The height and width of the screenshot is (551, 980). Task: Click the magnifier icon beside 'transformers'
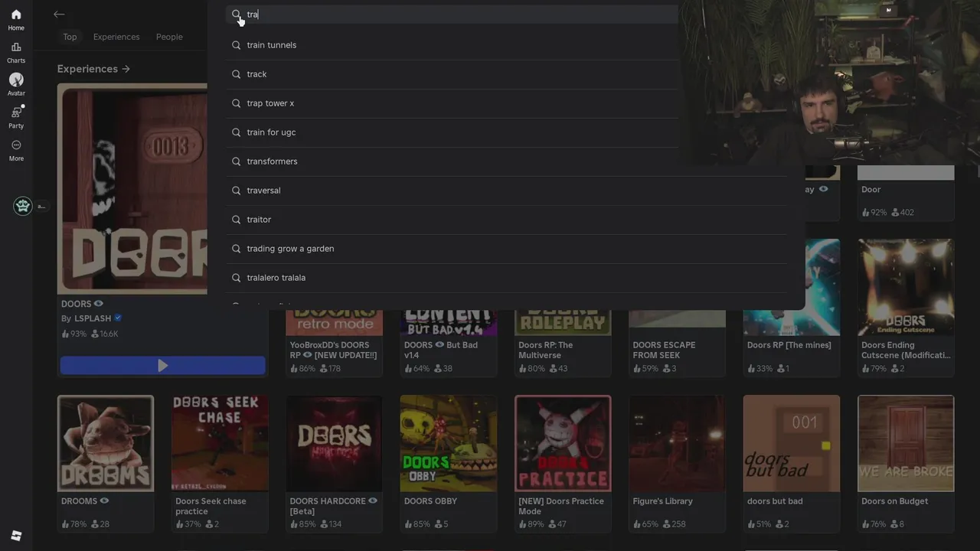click(x=237, y=161)
